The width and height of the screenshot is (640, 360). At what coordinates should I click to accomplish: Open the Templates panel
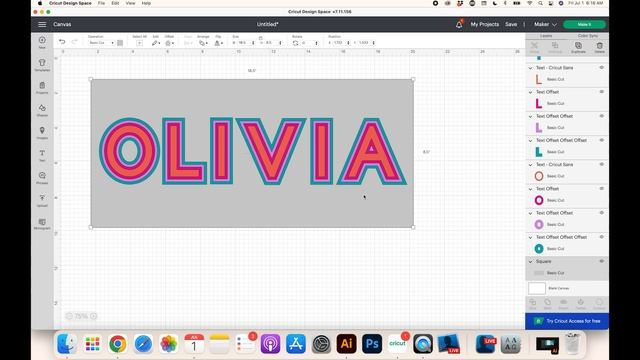point(42,65)
